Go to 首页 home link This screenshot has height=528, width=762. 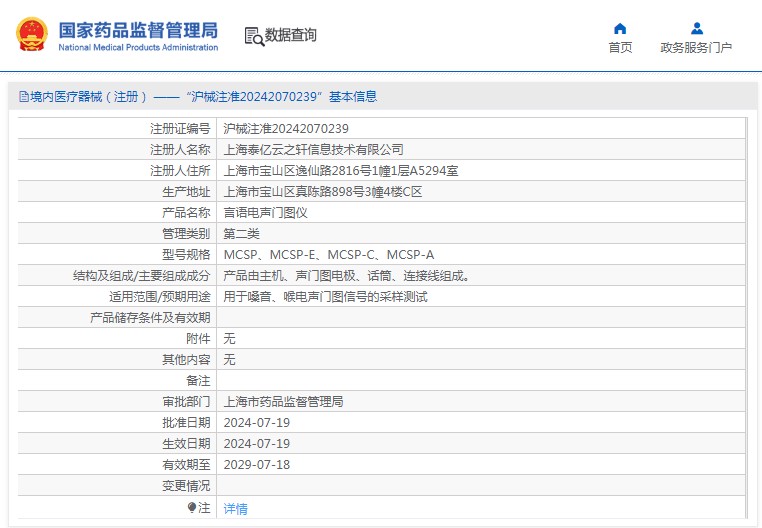(620, 48)
